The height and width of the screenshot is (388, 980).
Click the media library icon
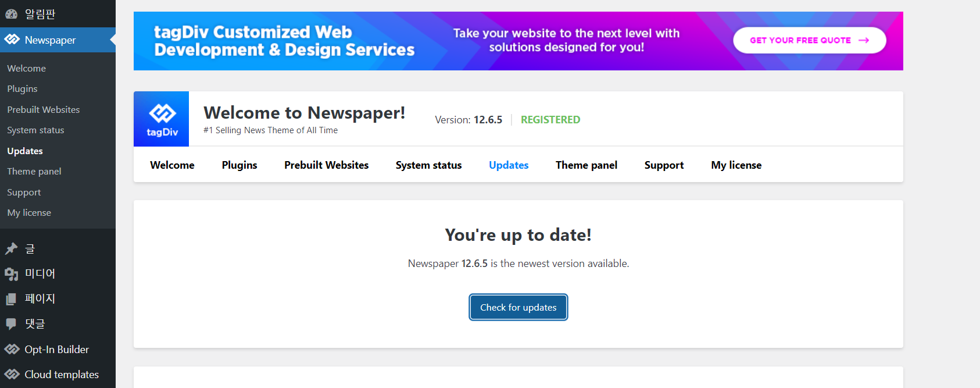[x=12, y=274]
